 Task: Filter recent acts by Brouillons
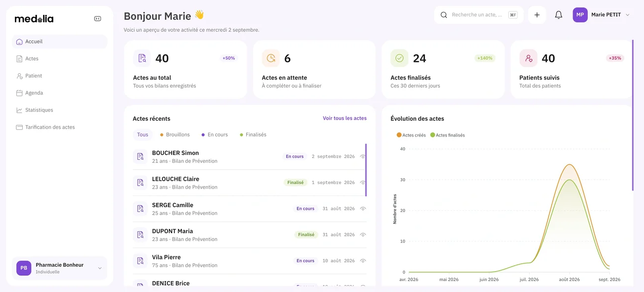(175, 135)
